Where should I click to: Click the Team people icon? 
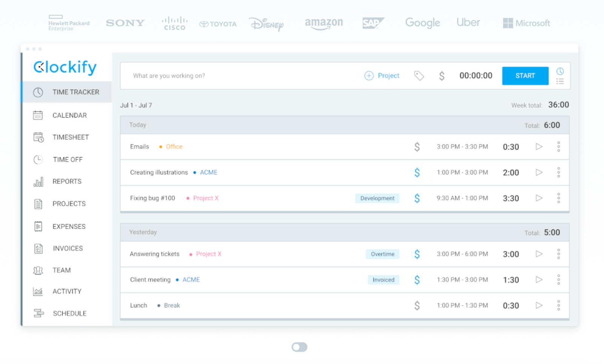pyautogui.click(x=38, y=270)
